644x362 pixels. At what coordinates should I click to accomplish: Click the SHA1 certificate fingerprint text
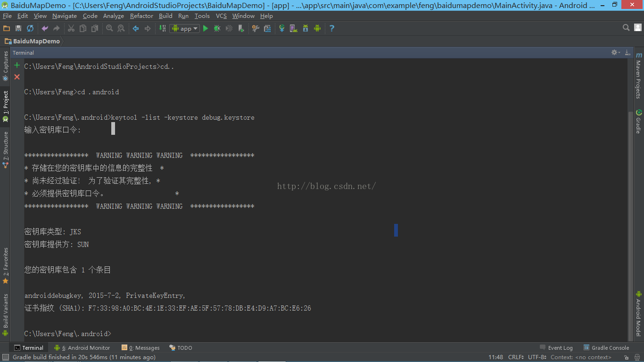tap(168, 308)
